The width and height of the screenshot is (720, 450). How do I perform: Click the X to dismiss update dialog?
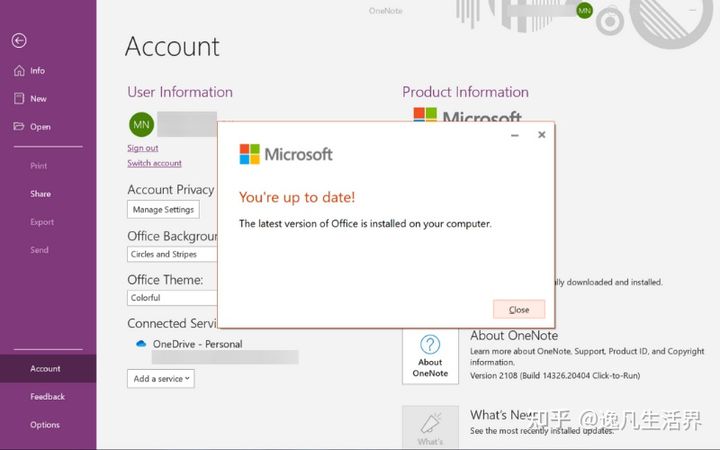(x=542, y=135)
